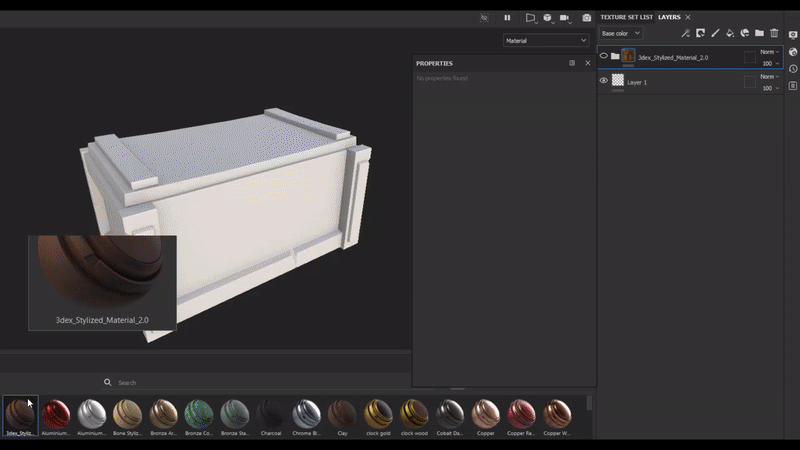Take a viewport screenshot with camera icon
Image resolution: width=800 pixels, height=450 pixels.
pos(587,18)
